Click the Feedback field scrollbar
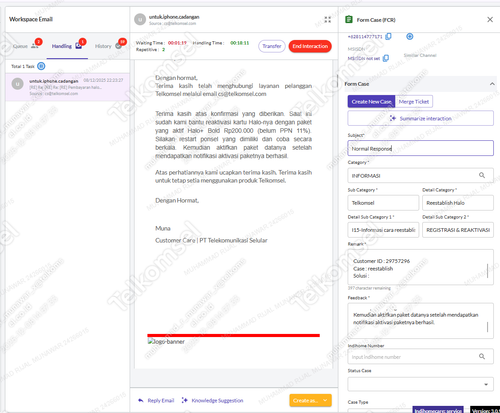Screen dimensions: 500x413 click(488, 327)
